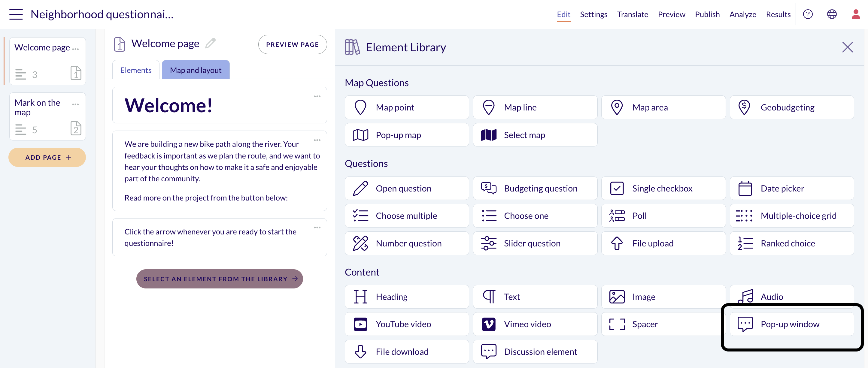Viewport: 868px width, 368px height.
Task: Open the Preview view
Action: click(x=671, y=14)
